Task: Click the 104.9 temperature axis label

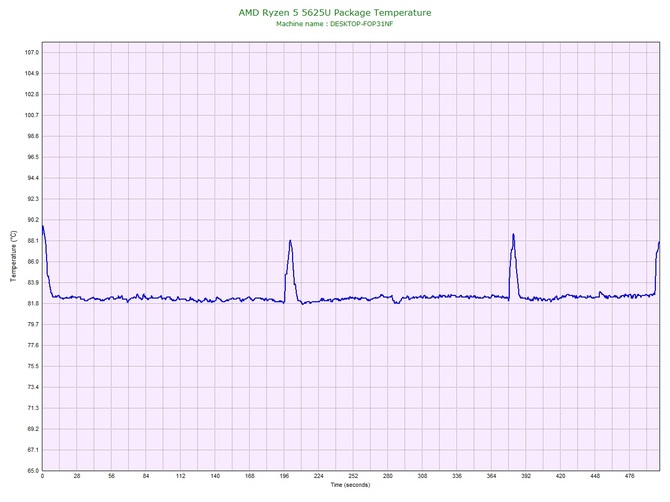Action: point(32,73)
